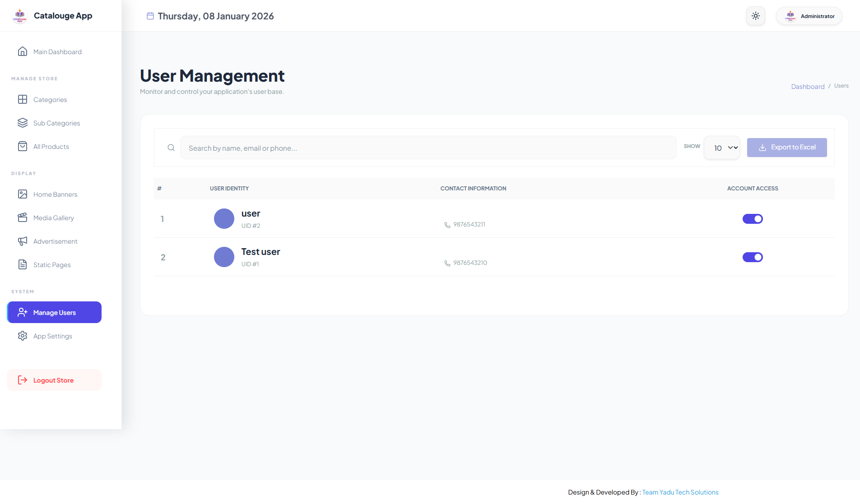Open Team Yadu Tech Solutions link

680,492
